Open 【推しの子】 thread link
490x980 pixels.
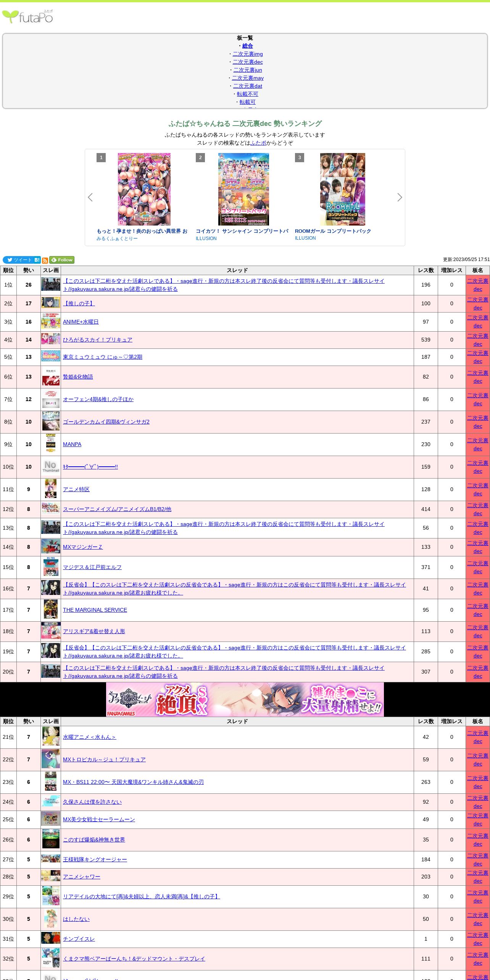pos(79,303)
